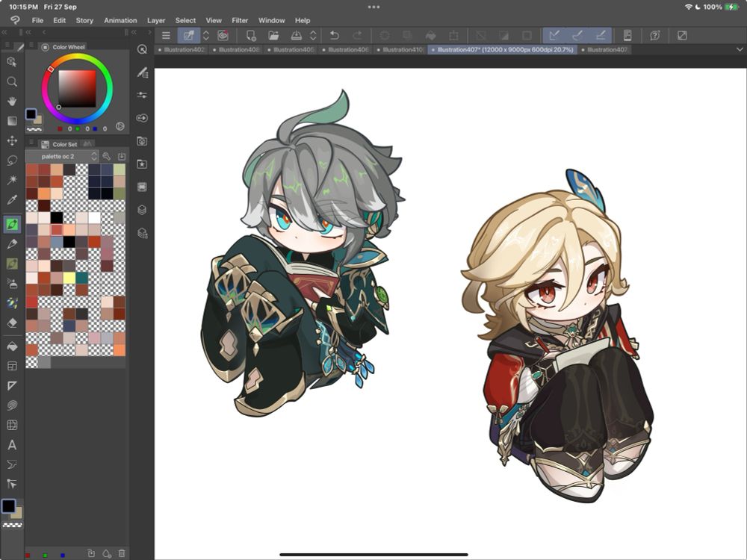This screenshot has height=560, width=747.
Task: Select the Correct line tool
Action: pyautogui.click(x=12, y=484)
